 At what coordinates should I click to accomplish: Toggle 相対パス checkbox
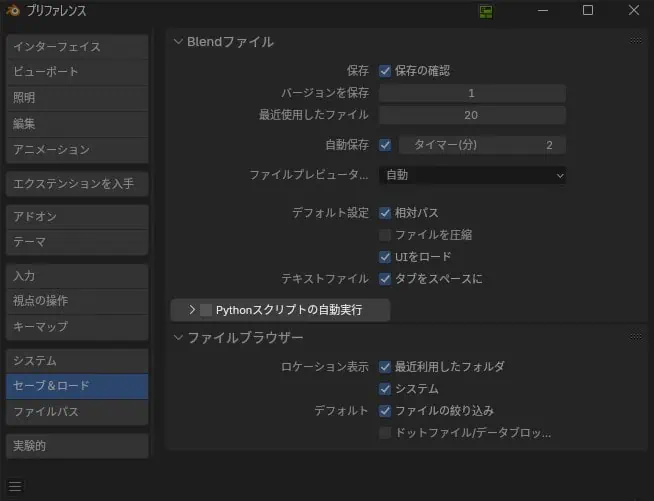click(x=385, y=213)
